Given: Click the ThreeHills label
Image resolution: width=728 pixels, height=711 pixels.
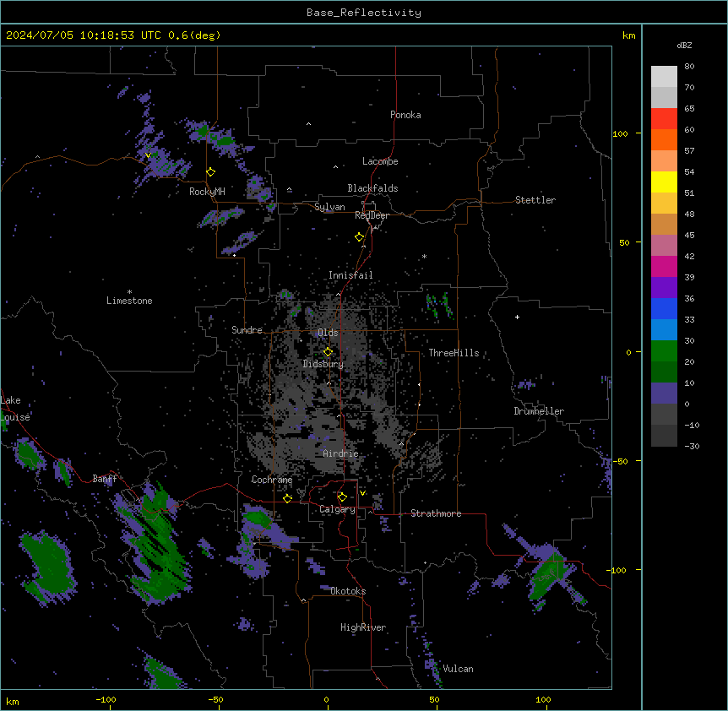Looking at the screenshot, I should pyautogui.click(x=454, y=353).
